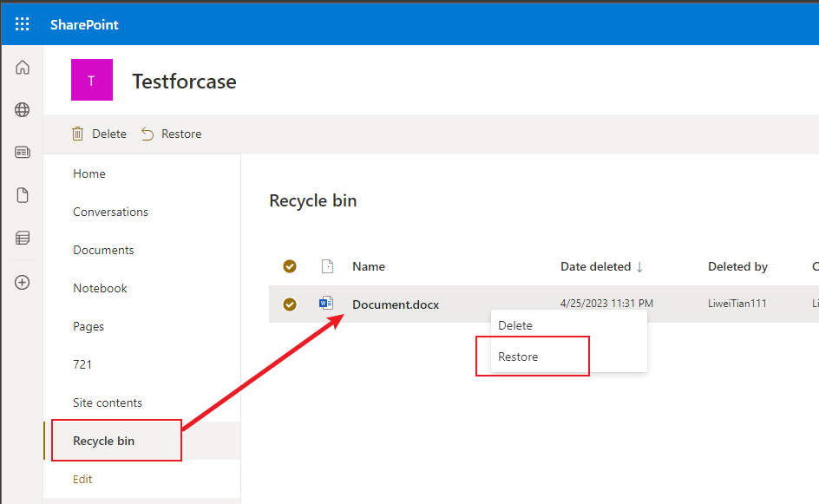
Task: Open the app launcher waffle icon
Action: pos(23,24)
